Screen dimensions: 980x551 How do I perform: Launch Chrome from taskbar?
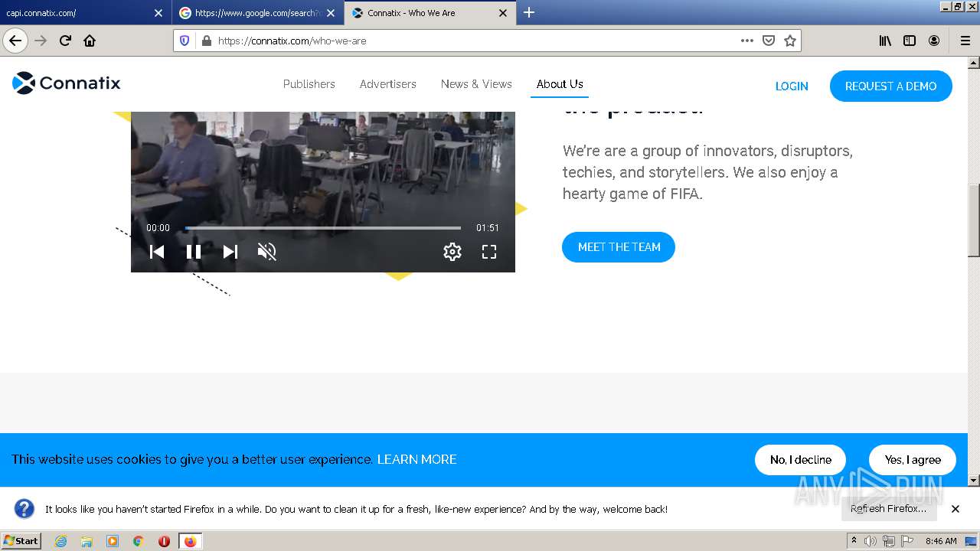(x=139, y=541)
